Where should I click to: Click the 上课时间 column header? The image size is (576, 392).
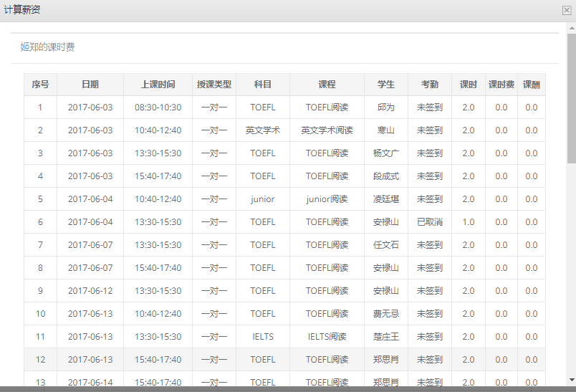click(158, 85)
